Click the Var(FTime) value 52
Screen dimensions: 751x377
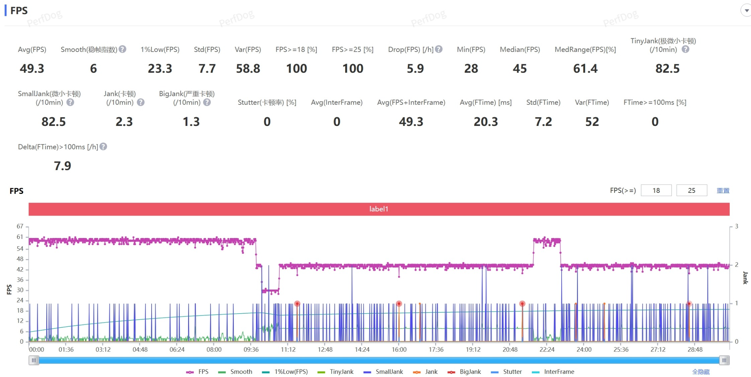click(x=592, y=122)
